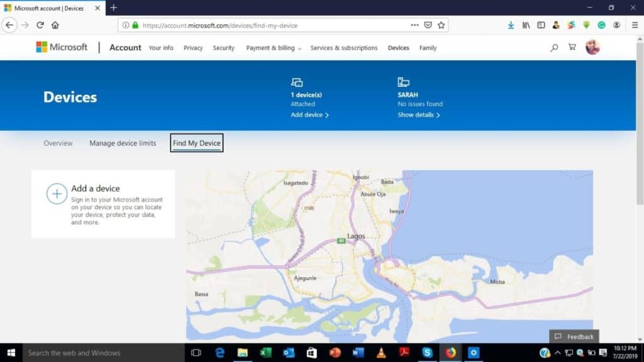Close the Microsoft account Devices tab

(97, 8)
